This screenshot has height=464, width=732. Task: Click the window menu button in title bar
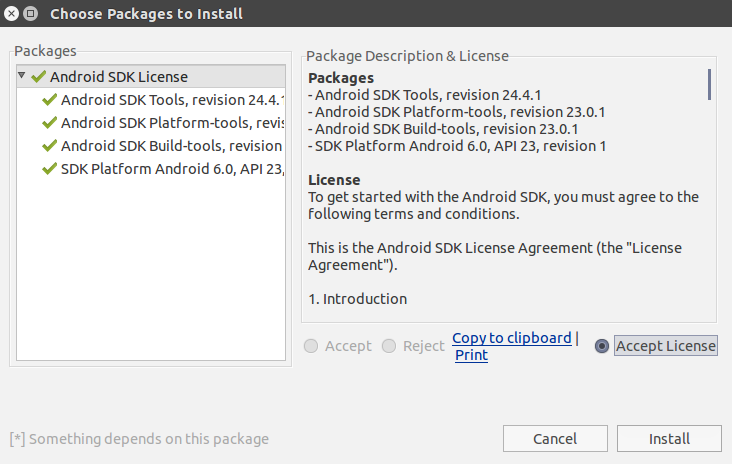[31, 14]
